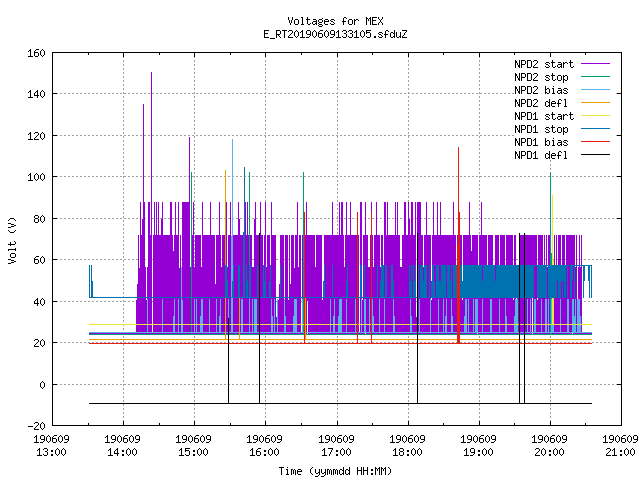The height and width of the screenshot is (480, 640).
Task: Click the light blue NPD2 bias legend line
Action: [595, 89]
